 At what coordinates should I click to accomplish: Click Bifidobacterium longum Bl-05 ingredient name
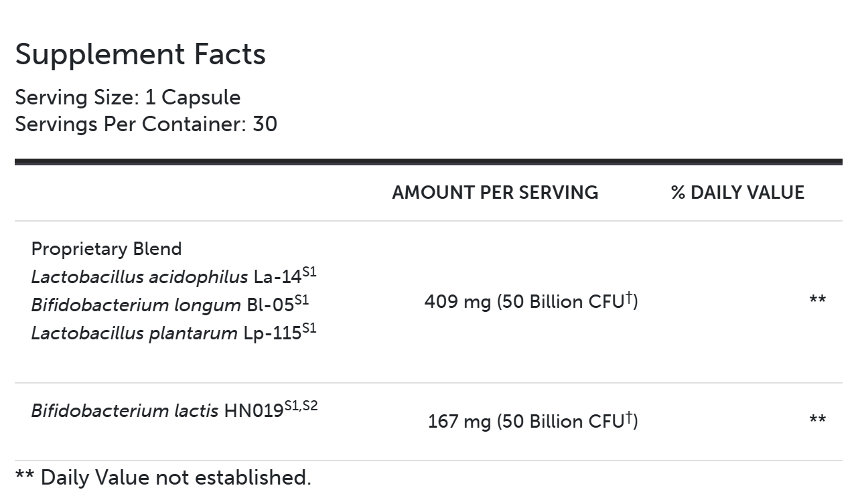[x=162, y=305]
